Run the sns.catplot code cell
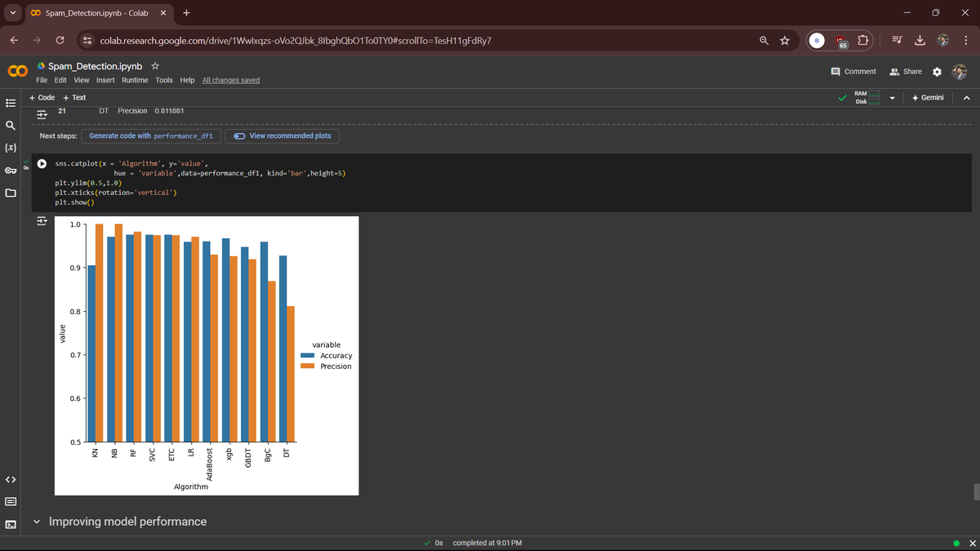This screenshot has height=551, width=980. click(x=41, y=163)
